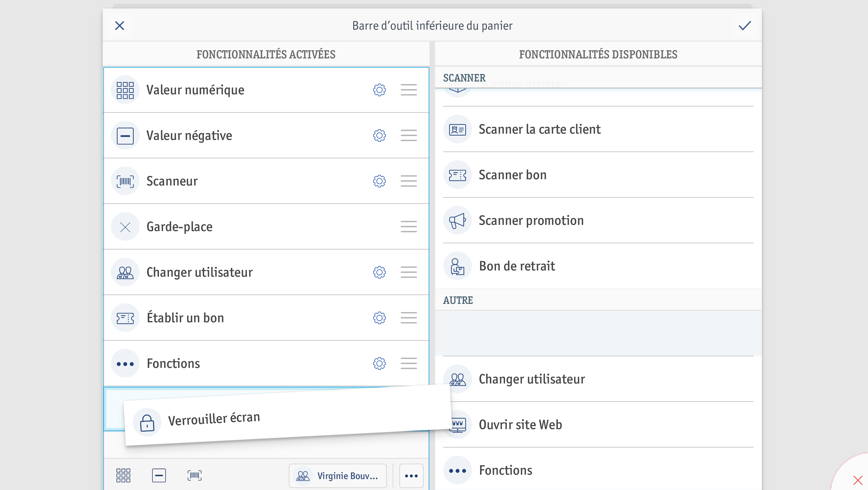
Task: Click the minus box icon of Valeur négative
Action: [125, 136]
